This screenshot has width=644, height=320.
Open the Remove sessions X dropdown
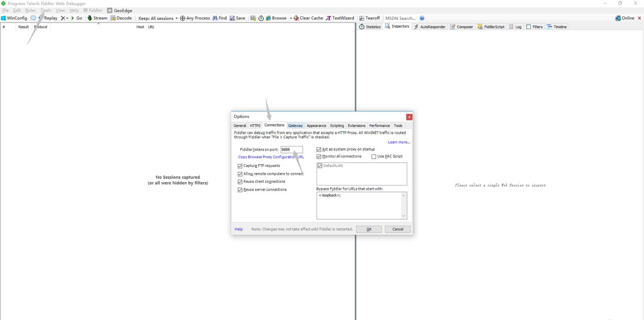[x=64, y=18]
